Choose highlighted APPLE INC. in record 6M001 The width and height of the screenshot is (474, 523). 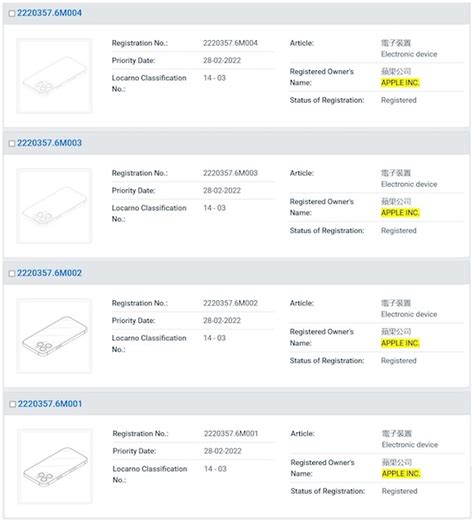pos(401,474)
